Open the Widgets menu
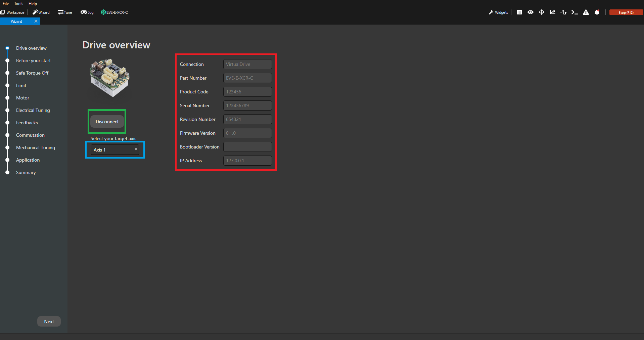Image resolution: width=644 pixels, height=340 pixels. (498, 12)
